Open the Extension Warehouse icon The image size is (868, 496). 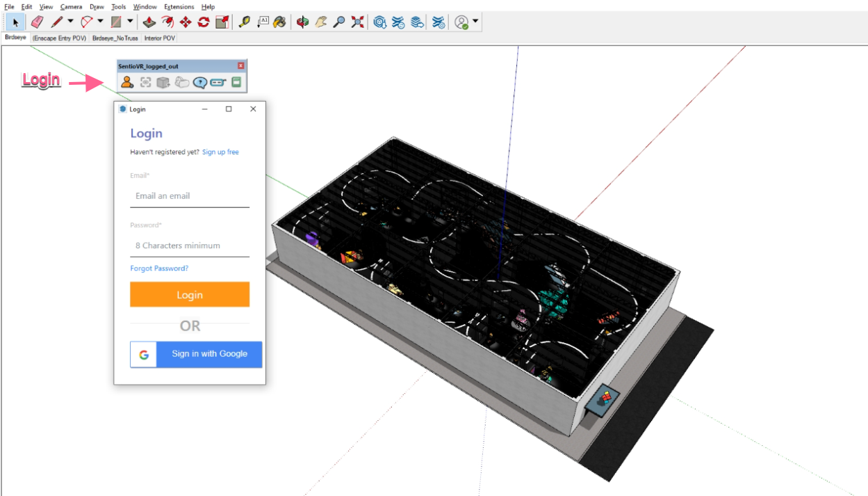(398, 22)
